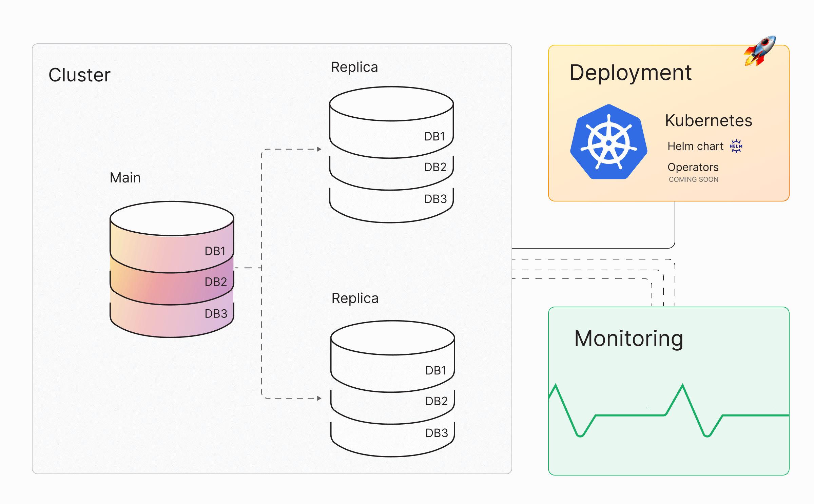
Task: Click the Main database cylinder
Action: click(171, 271)
